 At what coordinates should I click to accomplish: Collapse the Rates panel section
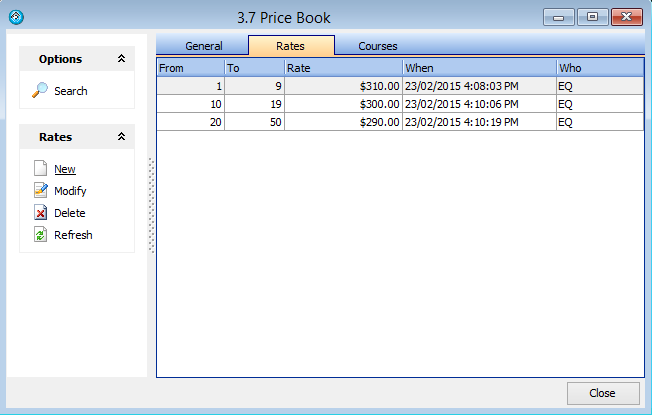click(121, 137)
